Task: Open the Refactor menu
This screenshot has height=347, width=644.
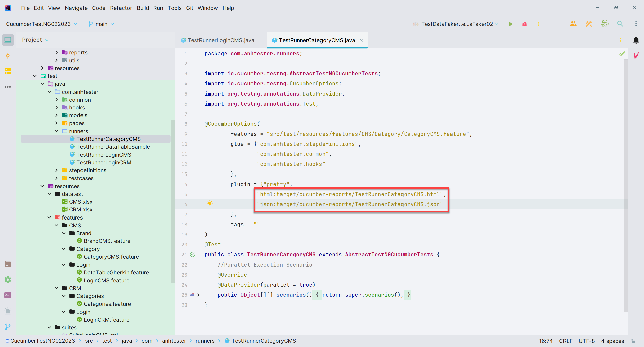Action: pyautogui.click(x=121, y=8)
